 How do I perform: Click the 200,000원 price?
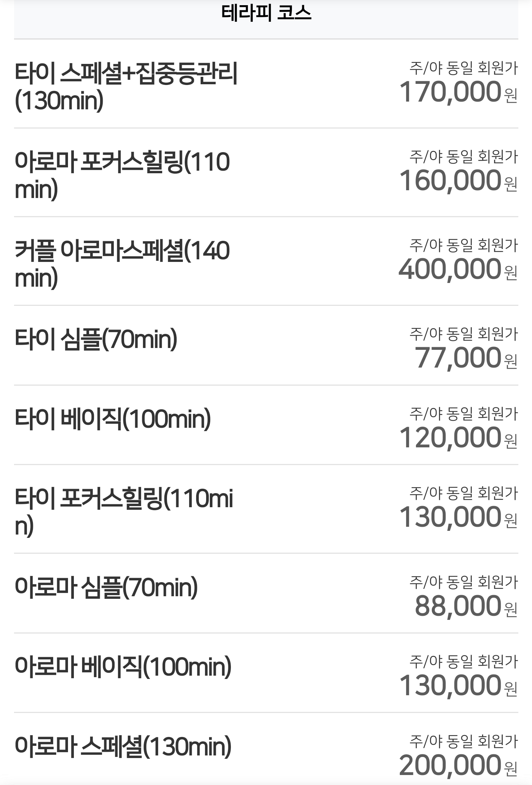[x=458, y=766]
